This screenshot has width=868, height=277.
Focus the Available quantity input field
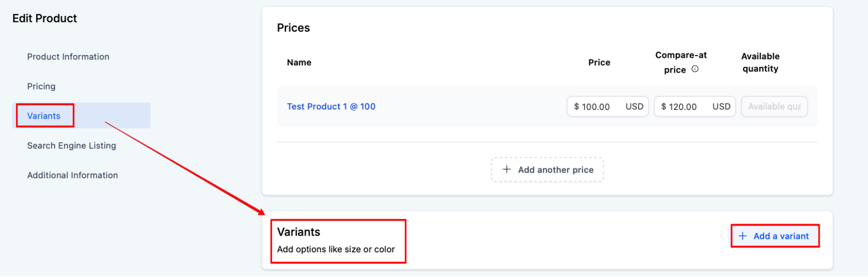coord(774,107)
